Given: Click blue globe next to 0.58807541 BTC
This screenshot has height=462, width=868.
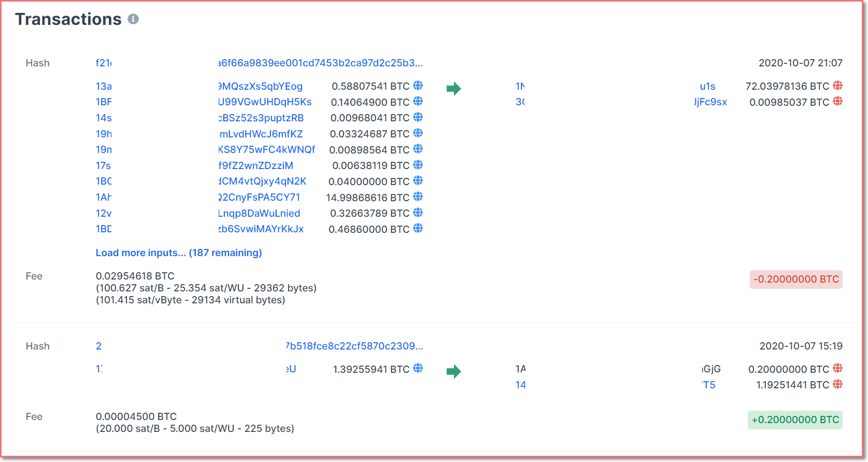Looking at the screenshot, I should point(418,86).
